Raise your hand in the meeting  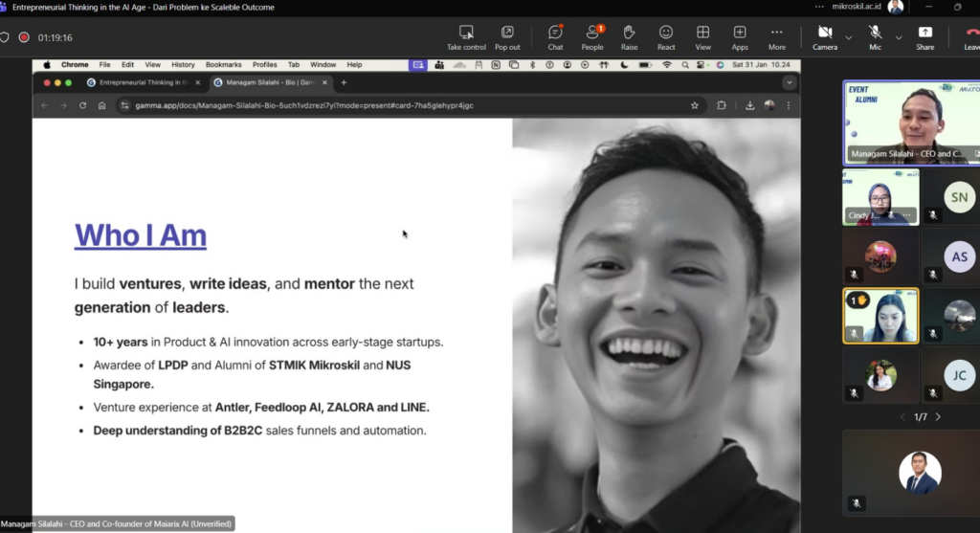click(x=629, y=37)
